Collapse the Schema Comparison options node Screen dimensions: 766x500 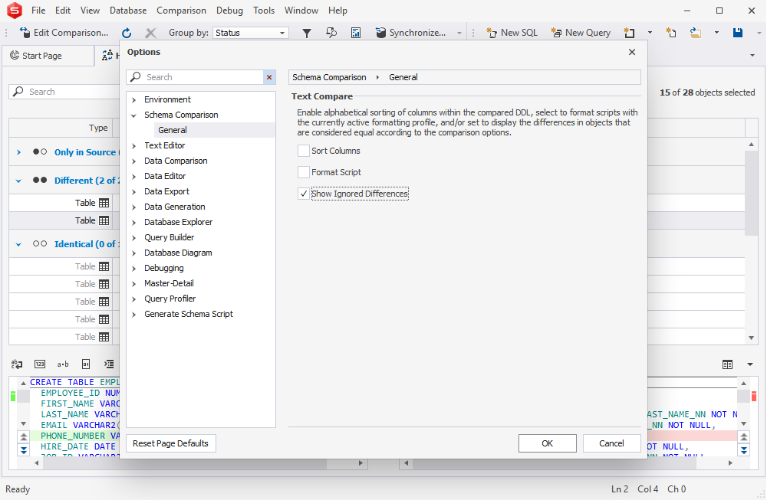(134, 115)
